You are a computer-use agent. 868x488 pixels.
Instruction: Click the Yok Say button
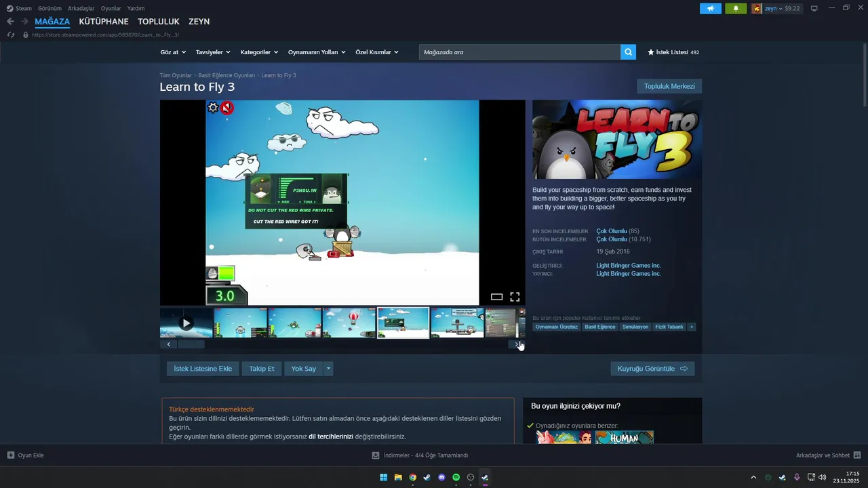pyautogui.click(x=304, y=369)
